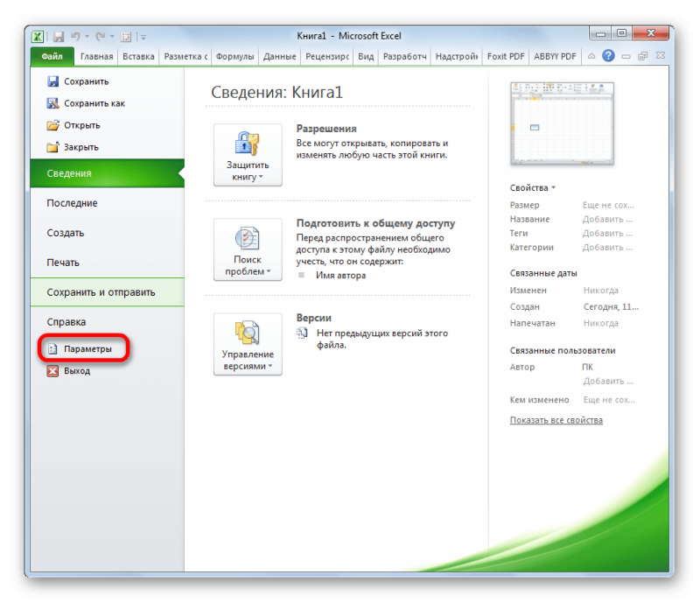The height and width of the screenshot is (603, 700).
Task: Switch to the Foxit PDF ribbon tab
Action: pyautogui.click(x=506, y=56)
